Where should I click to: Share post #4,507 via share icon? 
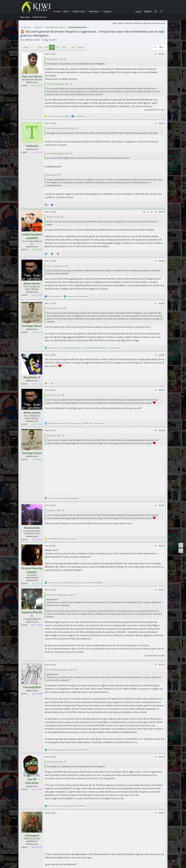[156, 390]
